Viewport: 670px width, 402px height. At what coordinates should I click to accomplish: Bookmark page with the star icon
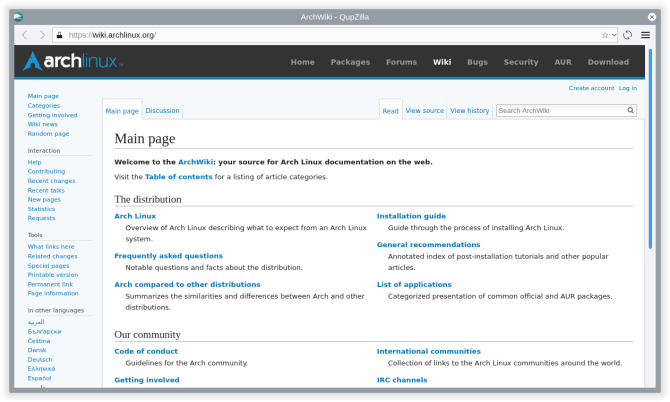click(605, 35)
